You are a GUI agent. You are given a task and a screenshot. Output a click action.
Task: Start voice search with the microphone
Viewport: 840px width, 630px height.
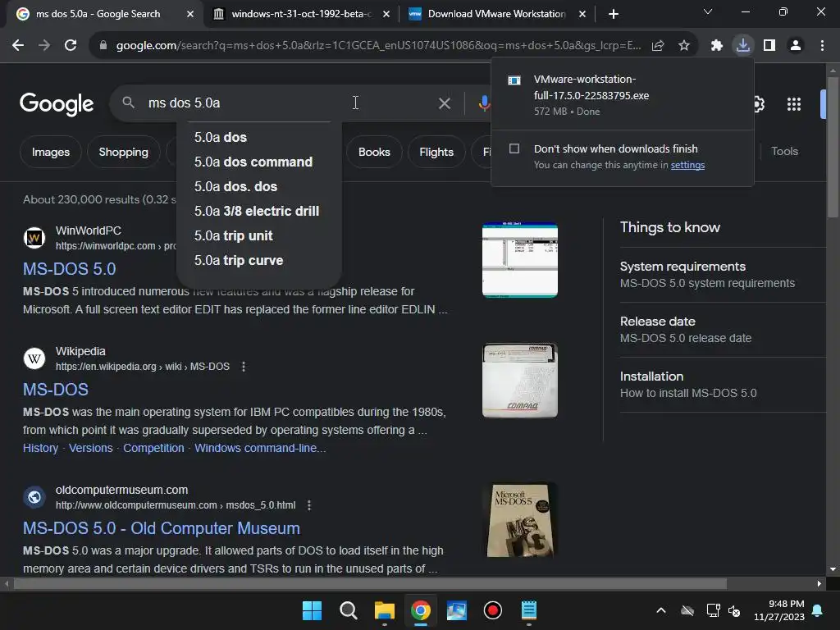pos(484,103)
